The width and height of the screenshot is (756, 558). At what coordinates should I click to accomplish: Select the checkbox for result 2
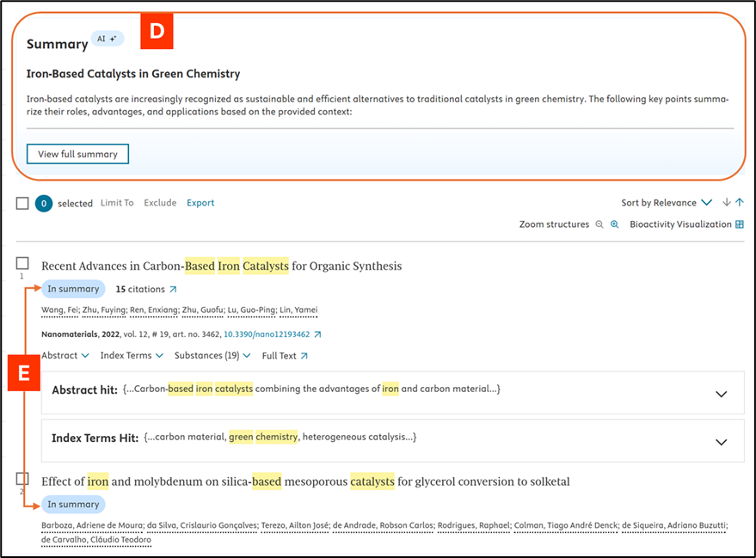click(x=23, y=478)
